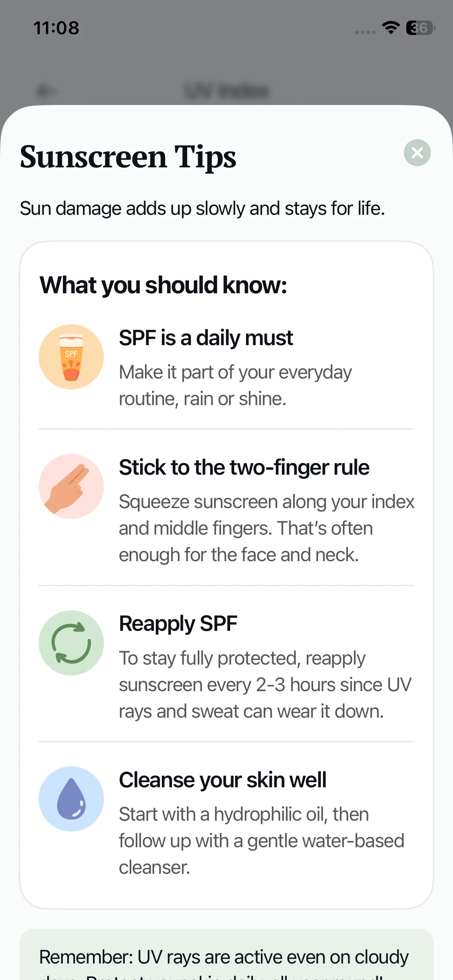Tap the SPF sunscreen tube icon
Viewport: 453px width, 980px height.
pos(71,357)
